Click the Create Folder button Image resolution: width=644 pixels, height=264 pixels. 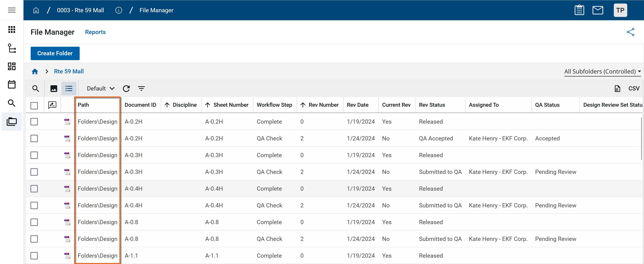[55, 53]
